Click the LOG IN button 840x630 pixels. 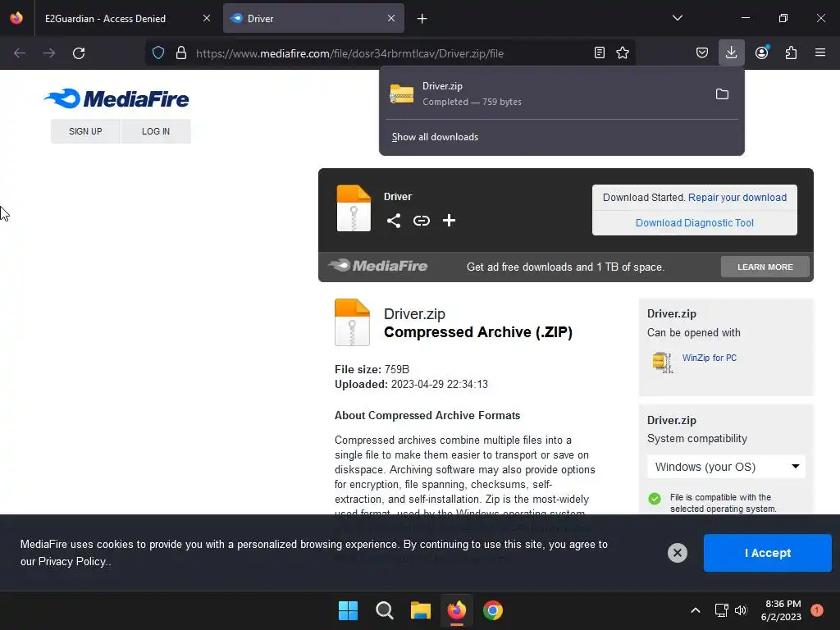click(156, 131)
